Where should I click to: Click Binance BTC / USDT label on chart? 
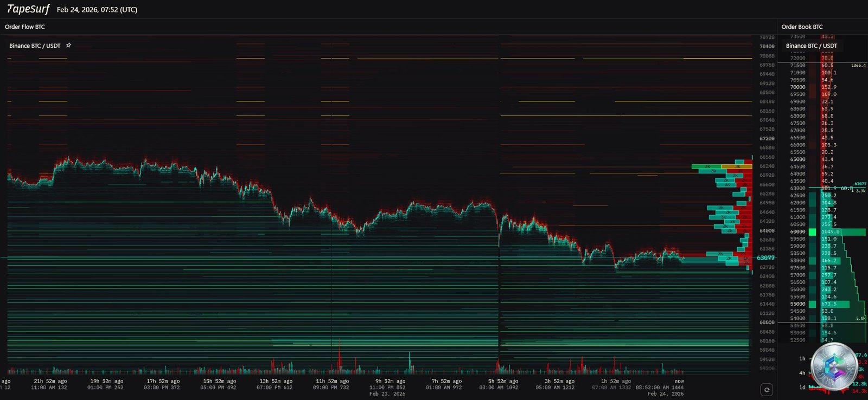coord(35,46)
